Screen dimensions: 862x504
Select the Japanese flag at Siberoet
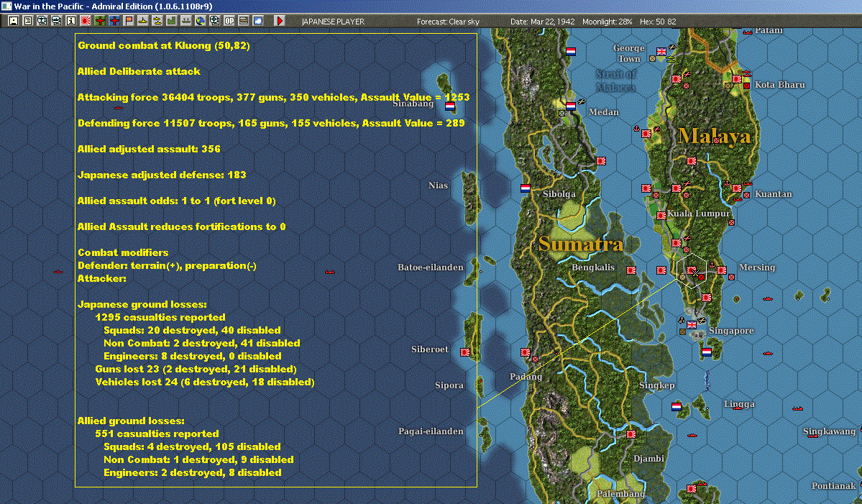[x=465, y=352]
